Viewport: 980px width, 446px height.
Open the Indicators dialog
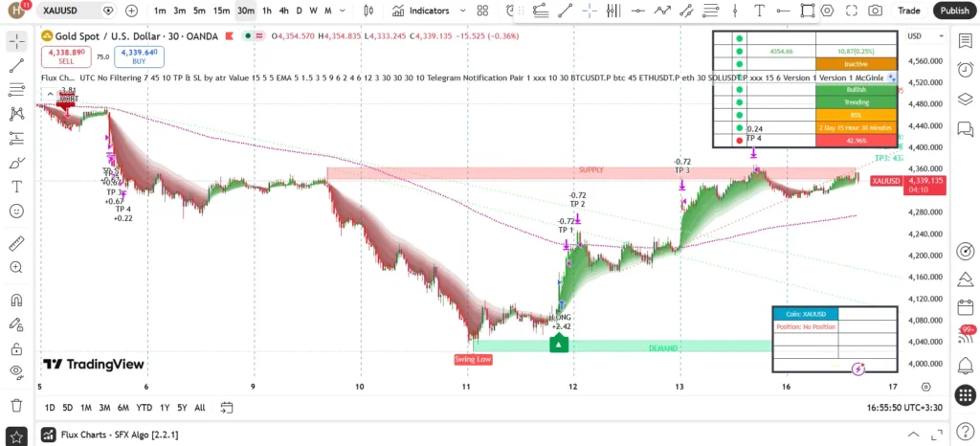(x=421, y=11)
